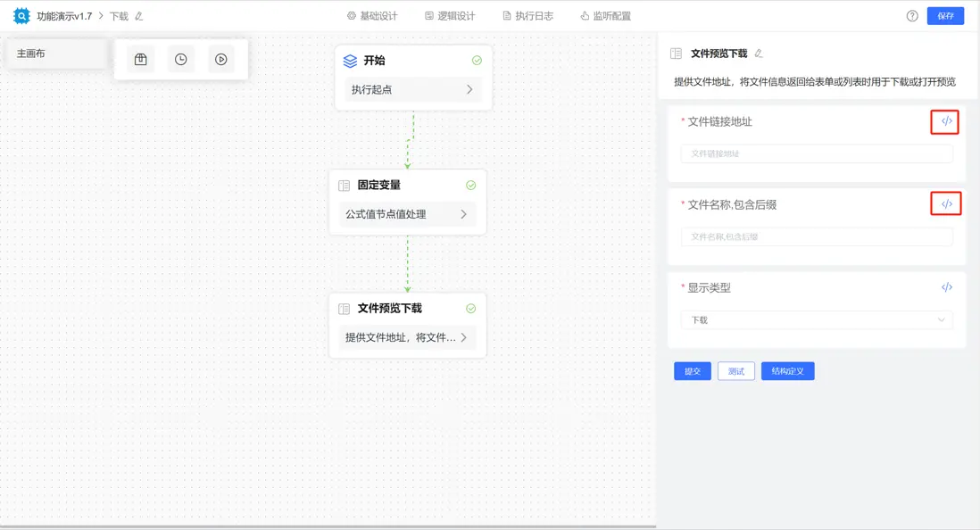The width and height of the screenshot is (980, 530).
Task: Toggle code mode for 文件链接地址 field
Action: click(947, 121)
